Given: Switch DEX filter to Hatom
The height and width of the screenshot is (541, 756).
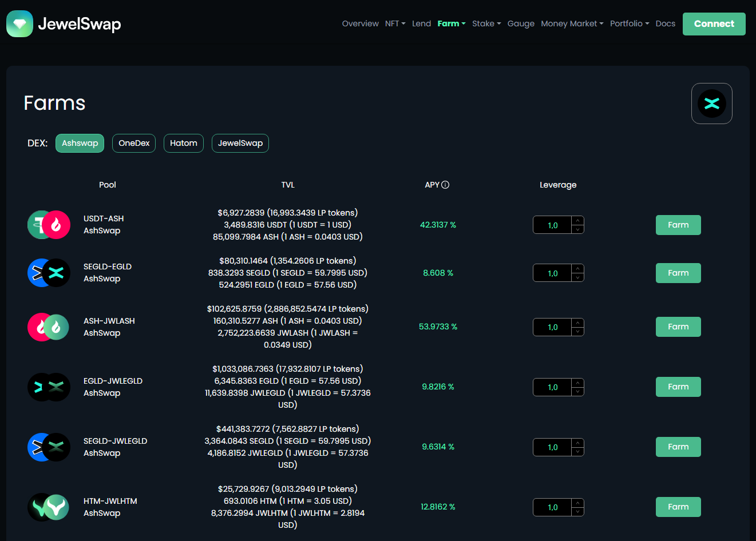Looking at the screenshot, I should (183, 143).
